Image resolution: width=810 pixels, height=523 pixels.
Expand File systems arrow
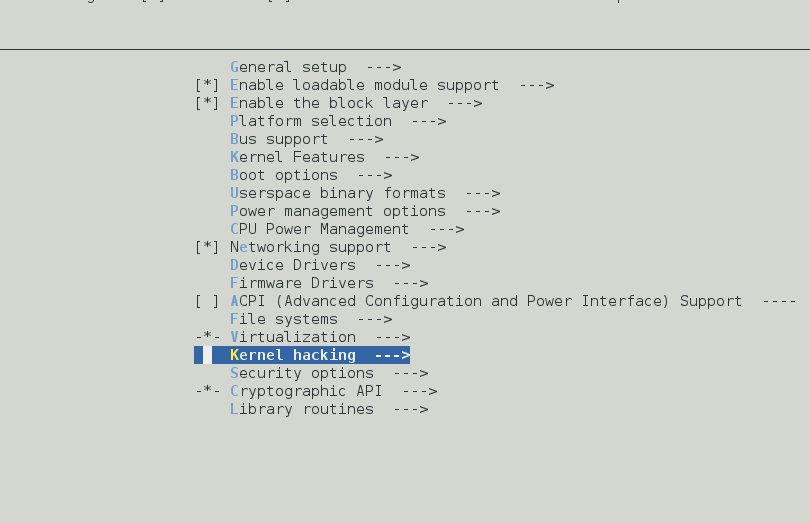[x=375, y=319]
